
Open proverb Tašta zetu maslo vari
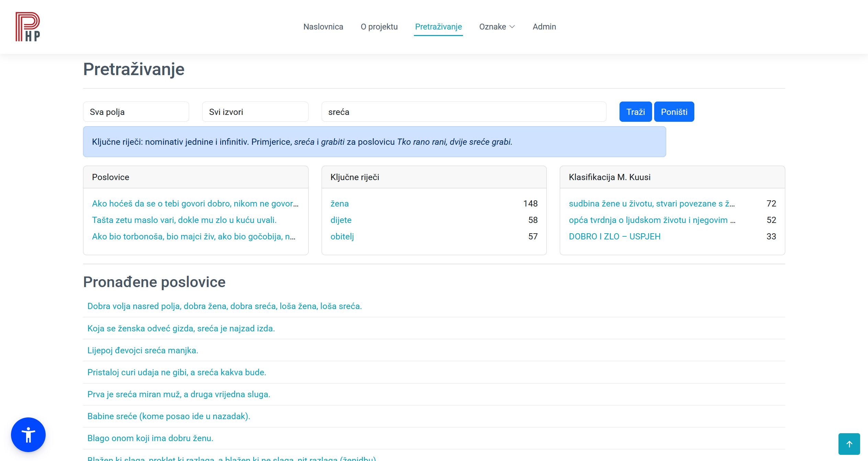point(184,220)
